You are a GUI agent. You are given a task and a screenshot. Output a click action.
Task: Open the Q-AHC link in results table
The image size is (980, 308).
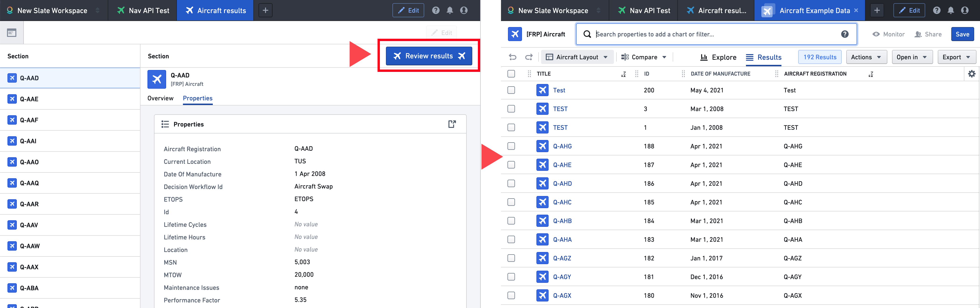coord(562,202)
